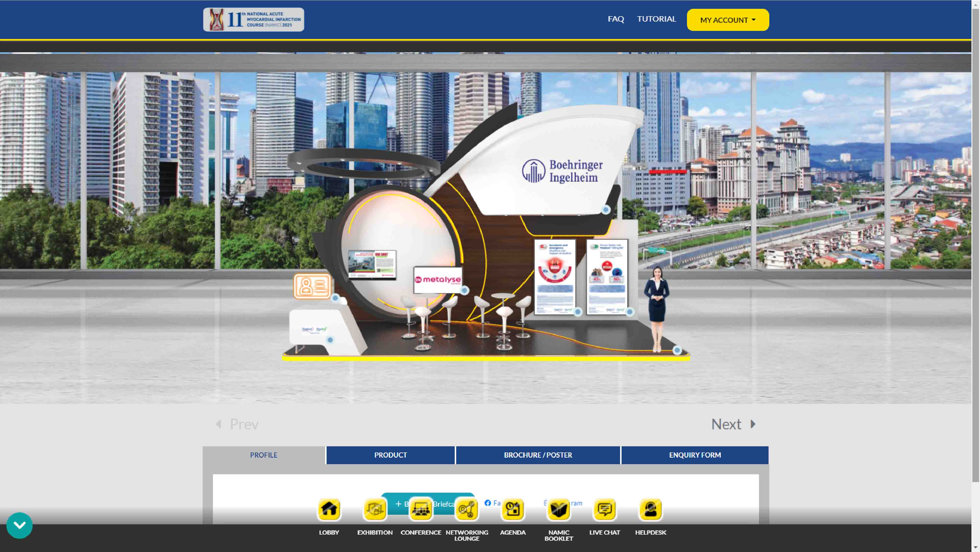
Task: Open the Helpdesk icon
Action: 650,509
